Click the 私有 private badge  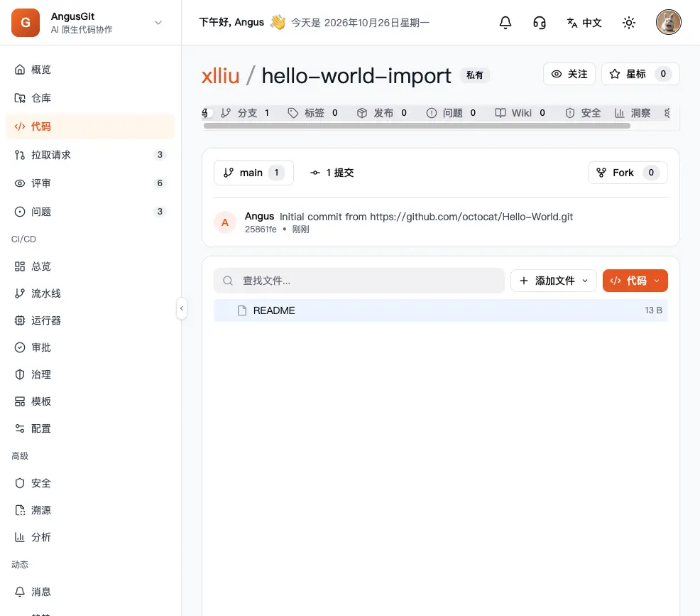coord(474,75)
